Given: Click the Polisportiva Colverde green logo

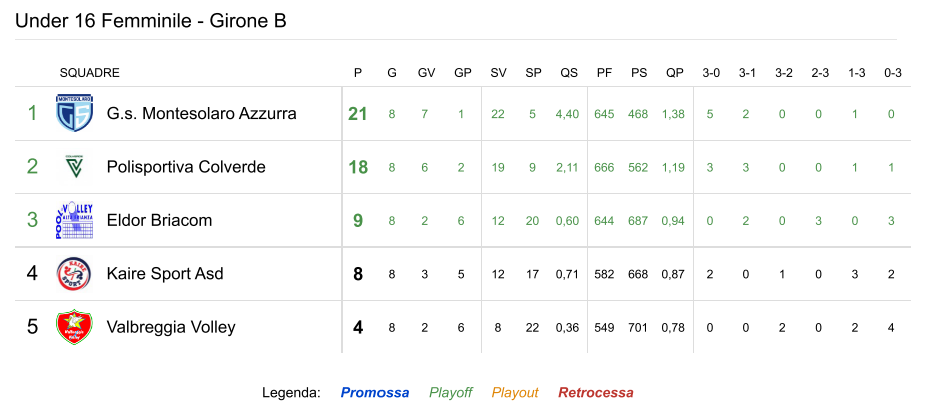Looking at the screenshot, I should 74,166.
